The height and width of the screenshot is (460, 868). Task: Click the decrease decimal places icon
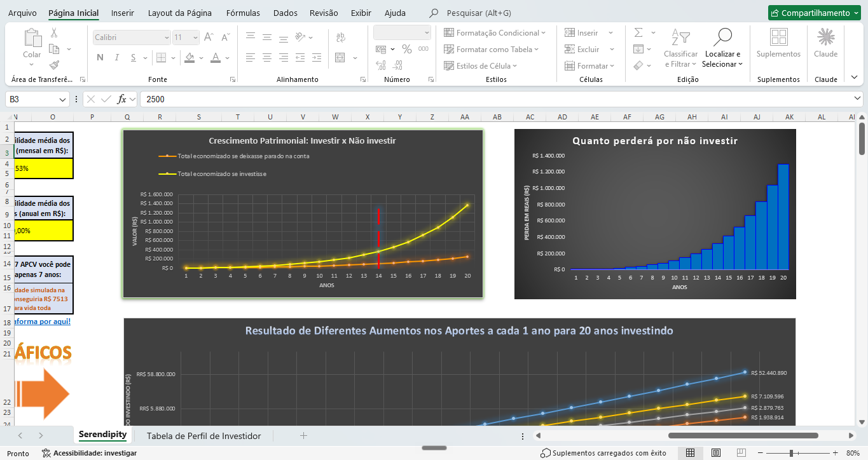[399, 65]
